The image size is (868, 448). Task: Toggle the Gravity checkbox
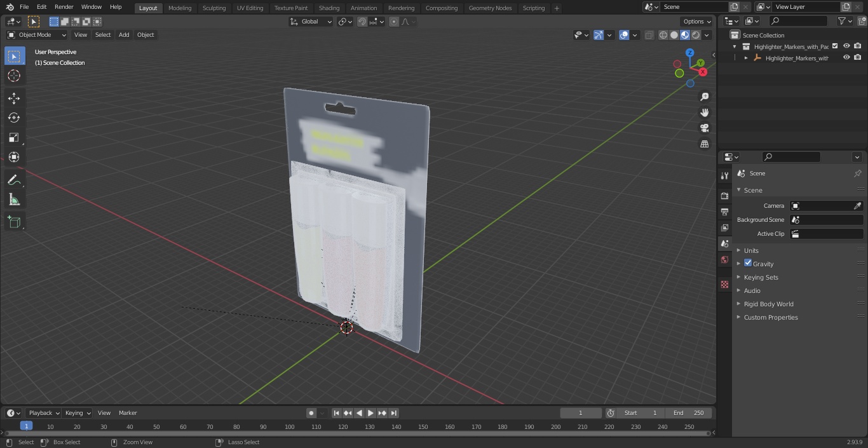(748, 263)
